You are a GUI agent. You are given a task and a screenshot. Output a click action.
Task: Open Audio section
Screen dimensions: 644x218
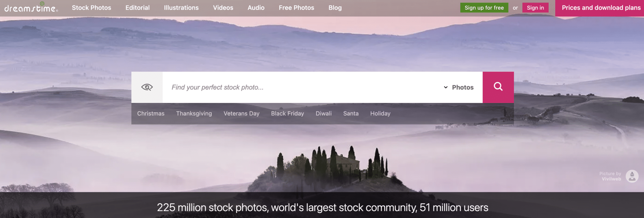(x=256, y=8)
